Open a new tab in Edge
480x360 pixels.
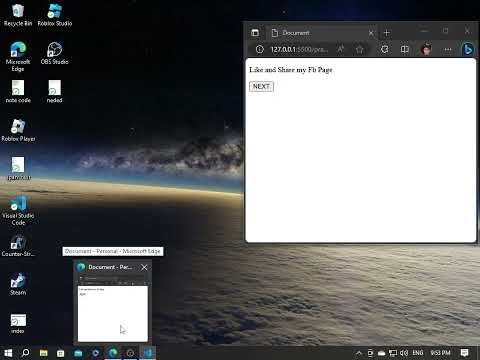387,33
